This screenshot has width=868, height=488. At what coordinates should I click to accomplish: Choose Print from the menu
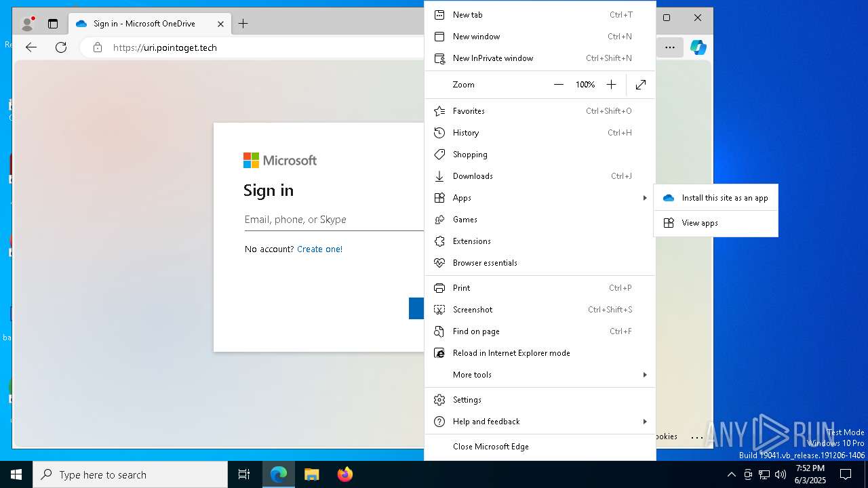click(x=540, y=288)
